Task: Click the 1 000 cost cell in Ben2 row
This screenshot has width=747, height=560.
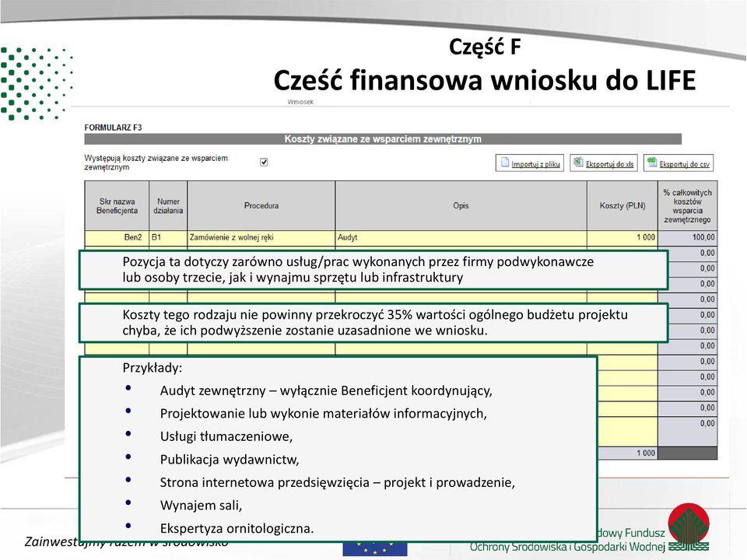Action: (x=622, y=238)
